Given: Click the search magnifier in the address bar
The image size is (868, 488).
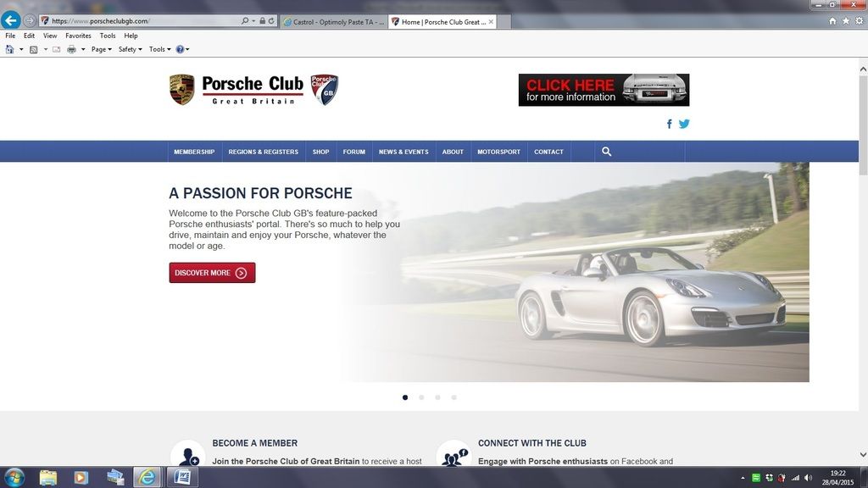Looking at the screenshot, I should [x=245, y=21].
